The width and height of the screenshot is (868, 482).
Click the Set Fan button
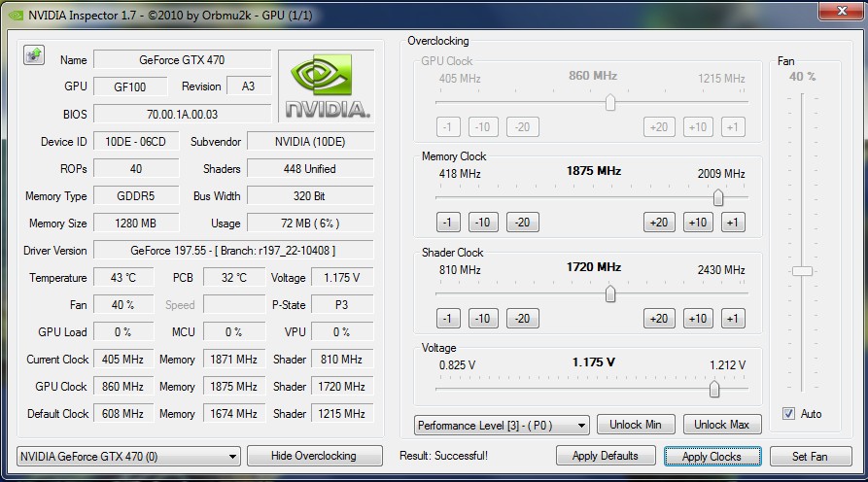click(811, 457)
